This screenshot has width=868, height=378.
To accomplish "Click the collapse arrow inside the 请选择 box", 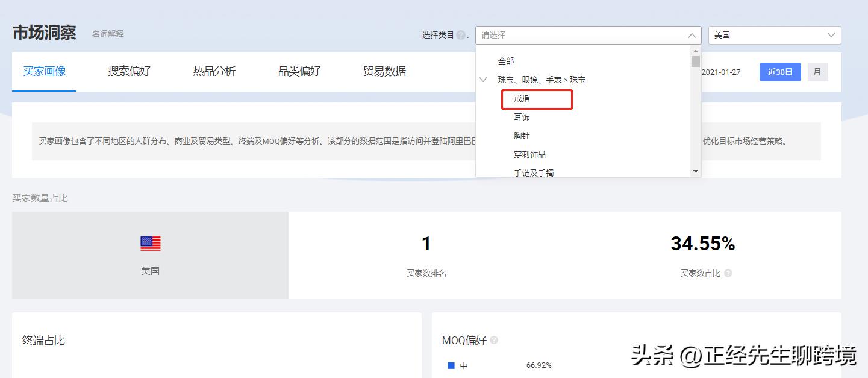I will point(692,35).
